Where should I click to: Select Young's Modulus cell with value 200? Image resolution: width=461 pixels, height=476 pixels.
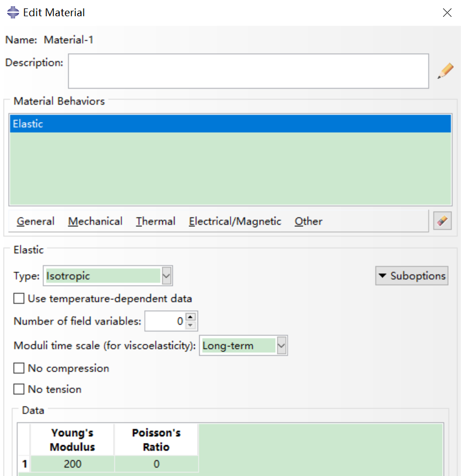coord(72,464)
